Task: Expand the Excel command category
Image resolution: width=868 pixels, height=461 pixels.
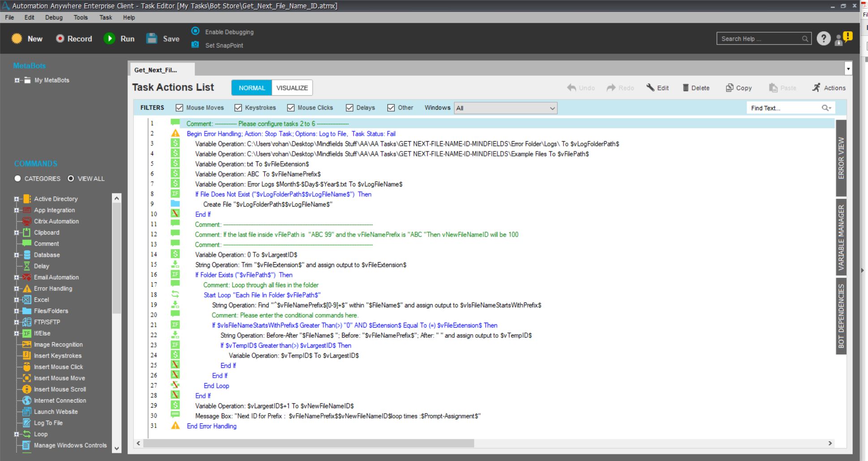Action: pos(17,300)
